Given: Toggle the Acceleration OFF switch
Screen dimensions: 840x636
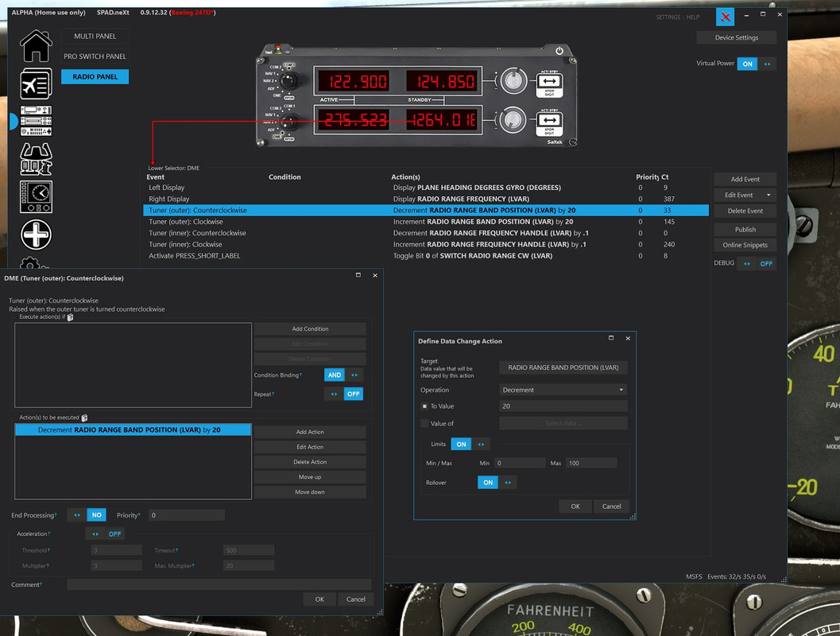Looking at the screenshot, I should [105, 534].
